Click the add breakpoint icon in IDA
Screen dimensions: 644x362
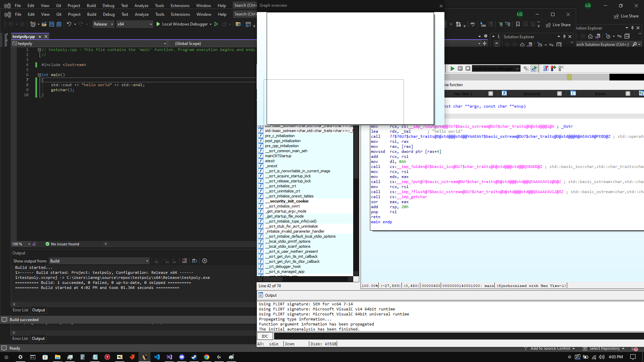click(x=553, y=68)
